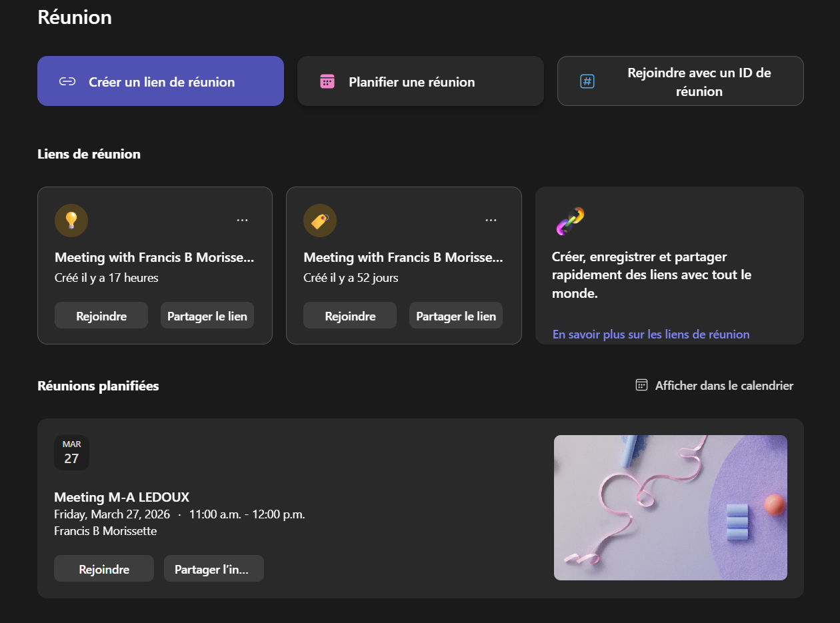
Task: Click the chain link icon on Créer un lien de réunion
Action: (x=67, y=82)
